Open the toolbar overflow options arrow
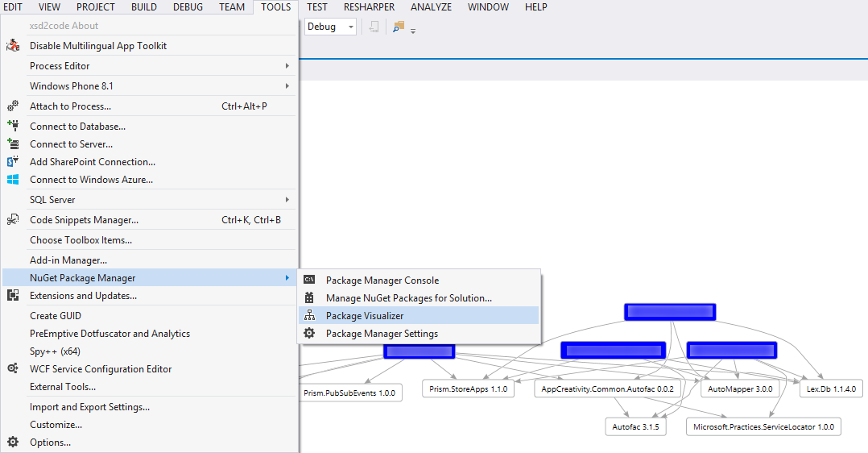The height and width of the screenshot is (453, 868). click(414, 31)
